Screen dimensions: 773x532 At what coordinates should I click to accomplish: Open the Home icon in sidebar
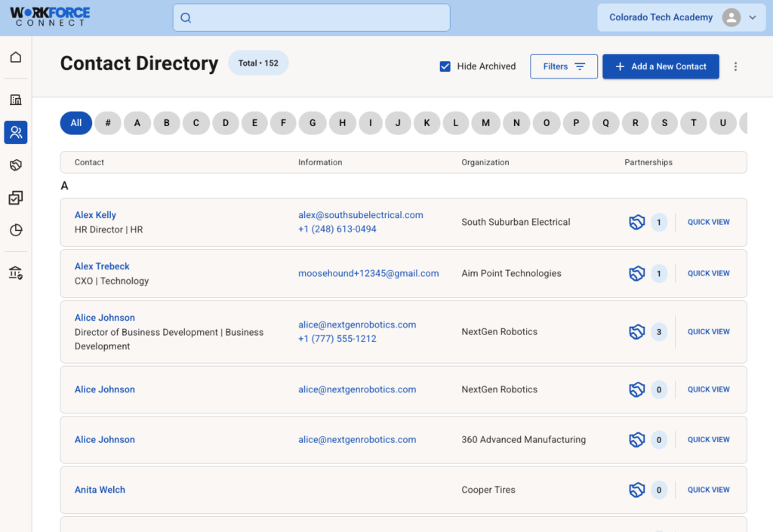[15, 57]
